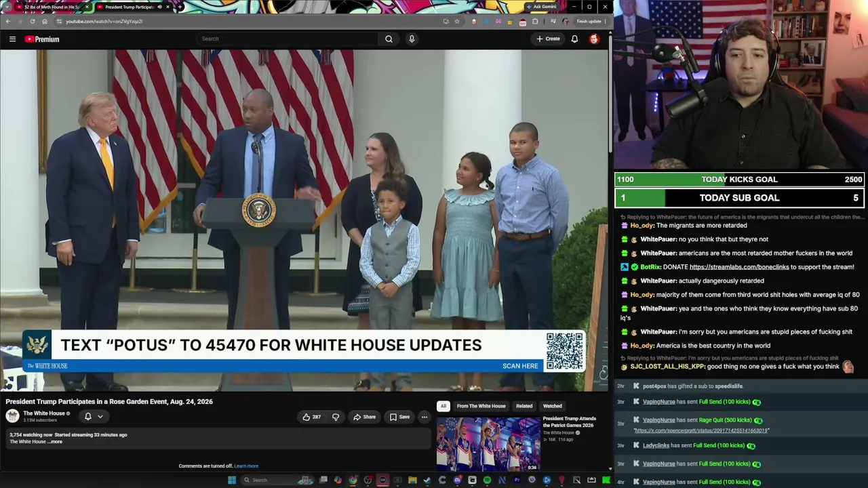
Task: Click post4pox username in gift feed
Action: point(654,386)
